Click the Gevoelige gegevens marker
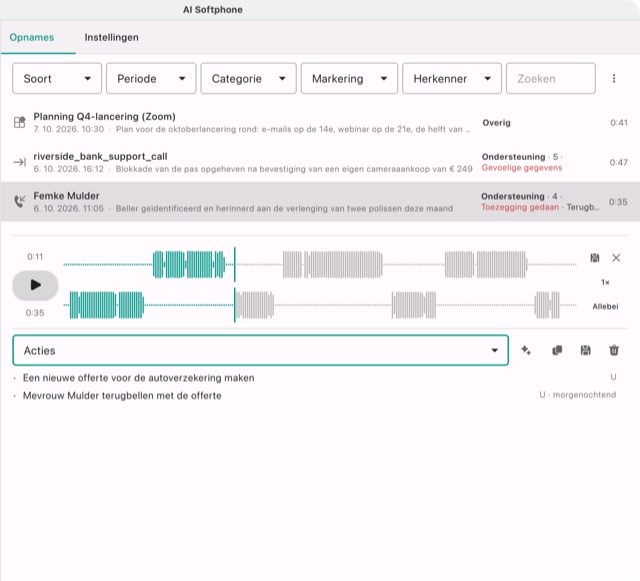Screen dimensions: 640x581 pyautogui.click(x=522, y=168)
